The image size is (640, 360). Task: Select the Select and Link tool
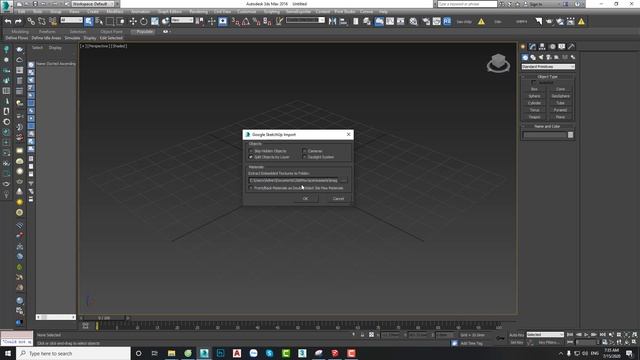click(x=31, y=21)
